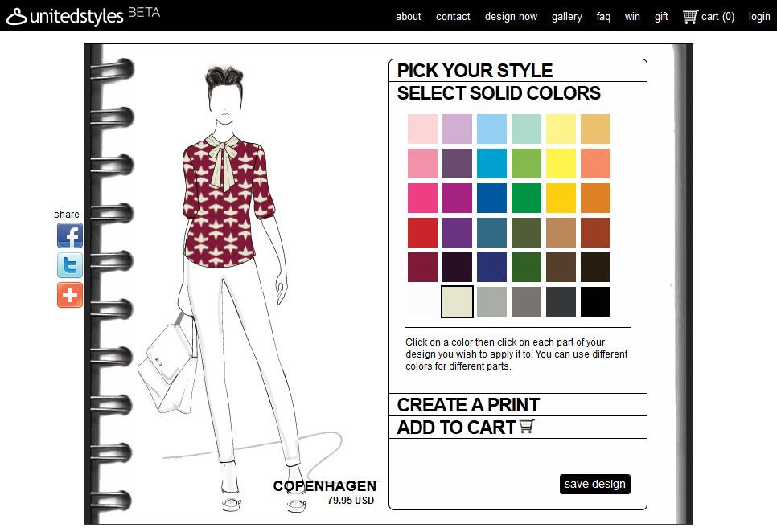This screenshot has width=777, height=532.
Task: Expand the Create a Print section
Action: coord(468,405)
